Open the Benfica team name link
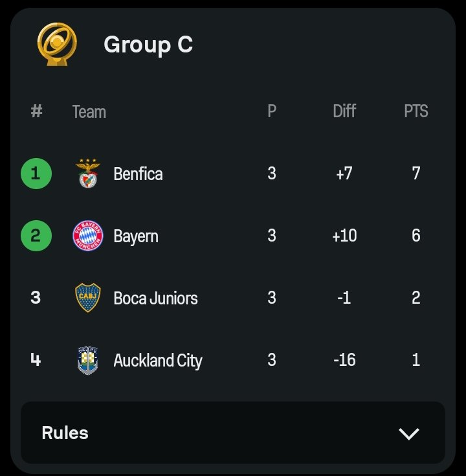Image resolution: width=466 pixels, height=476 pixels. pyautogui.click(x=138, y=174)
